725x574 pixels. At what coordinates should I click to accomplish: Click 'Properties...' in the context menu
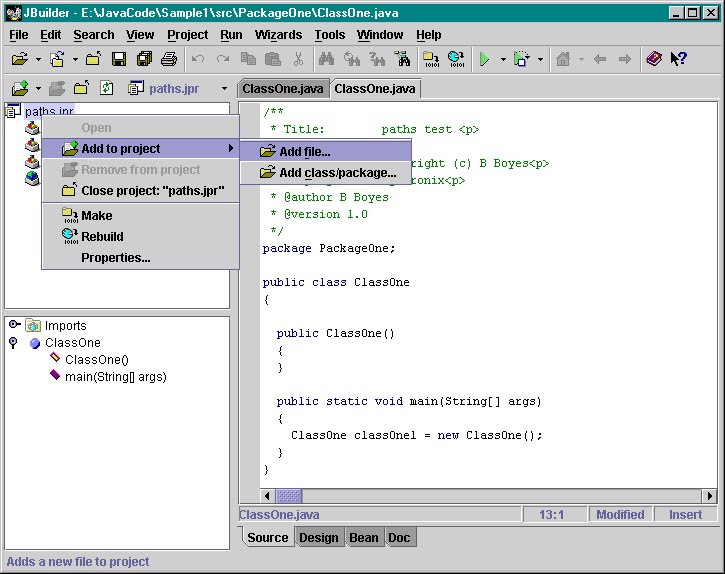click(x=115, y=258)
